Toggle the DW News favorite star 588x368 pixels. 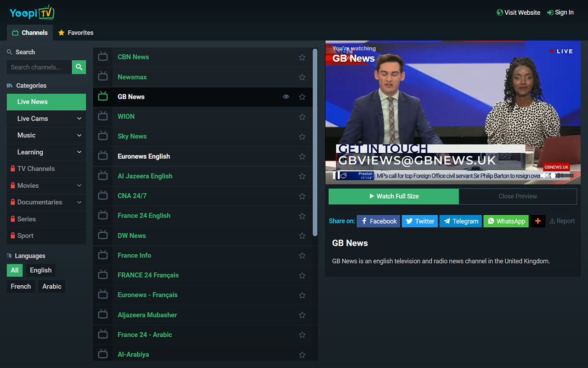(x=302, y=236)
